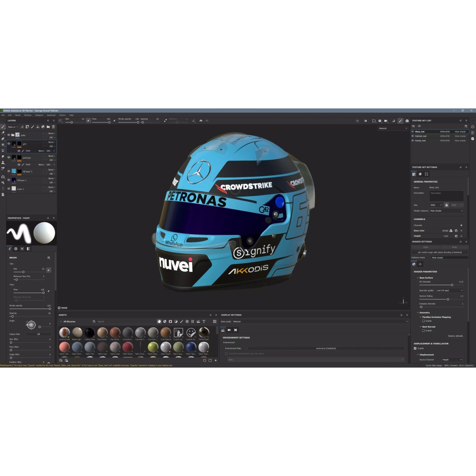Select the Eraser tool in left toolbar

[3, 133]
